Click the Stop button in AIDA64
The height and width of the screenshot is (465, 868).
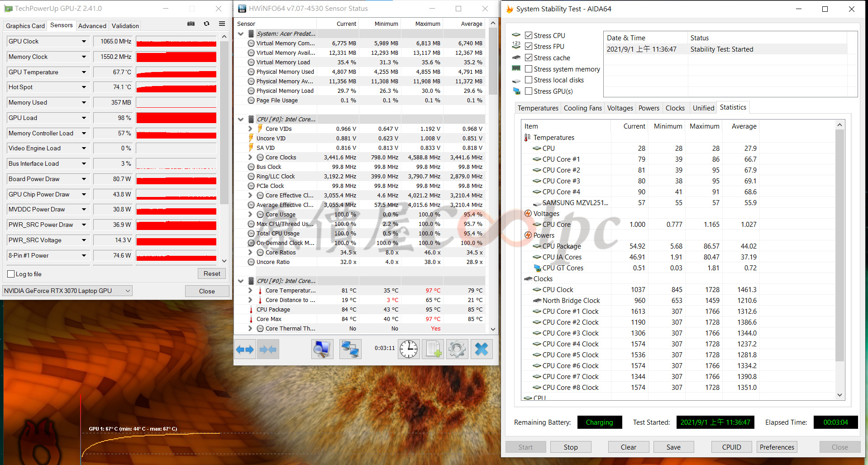[571, 447]
